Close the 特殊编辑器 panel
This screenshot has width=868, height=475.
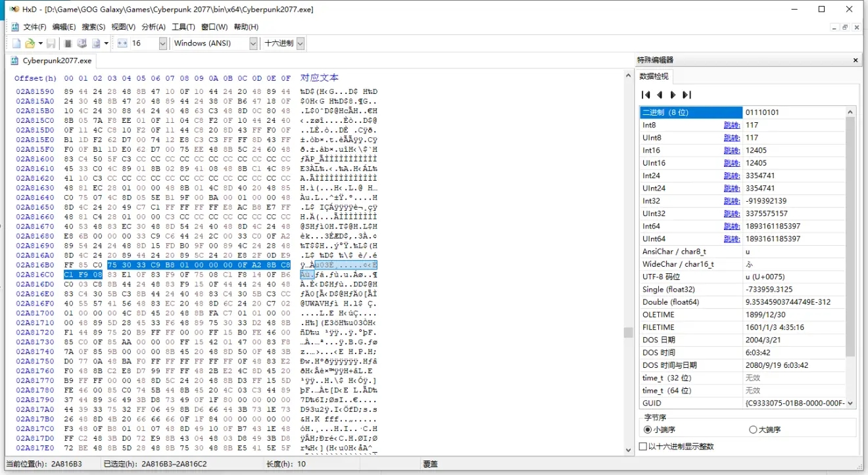(856, 60)
